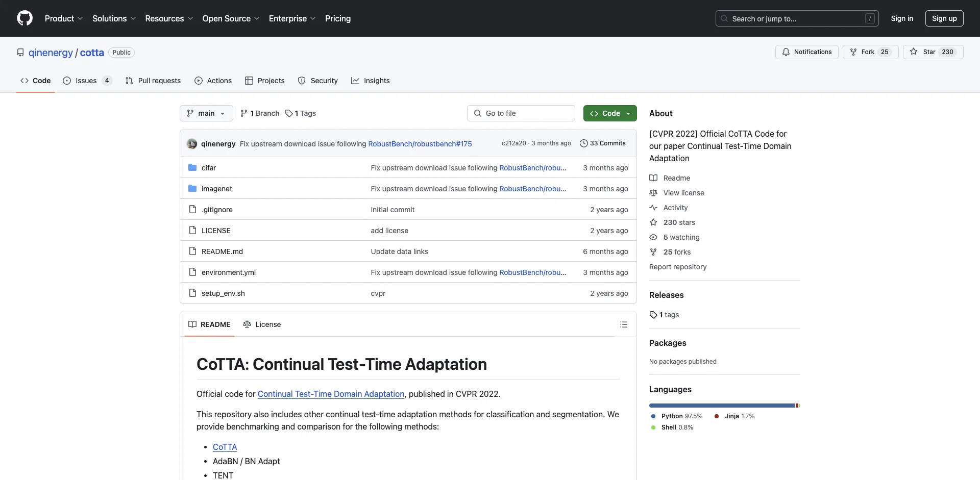
Task: Click the setup_env.sh file icon
Action: tap(192, 293)
